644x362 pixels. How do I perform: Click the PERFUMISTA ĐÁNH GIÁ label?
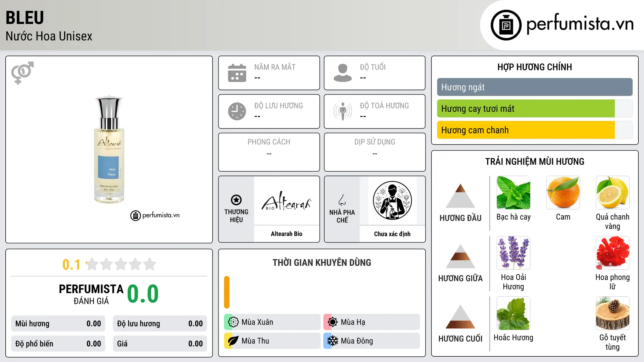tap(91, 294)
